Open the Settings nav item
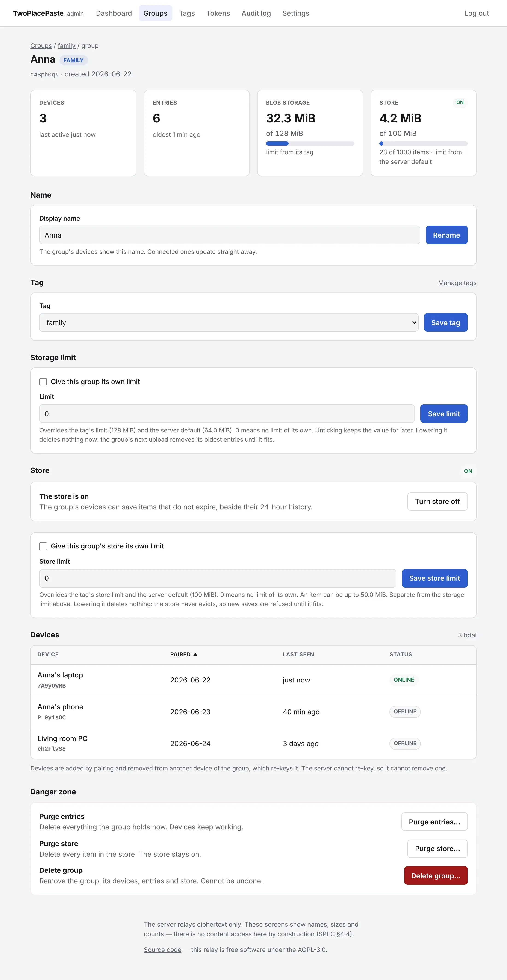This screenshot has height=980, width=507. point(296,13)
